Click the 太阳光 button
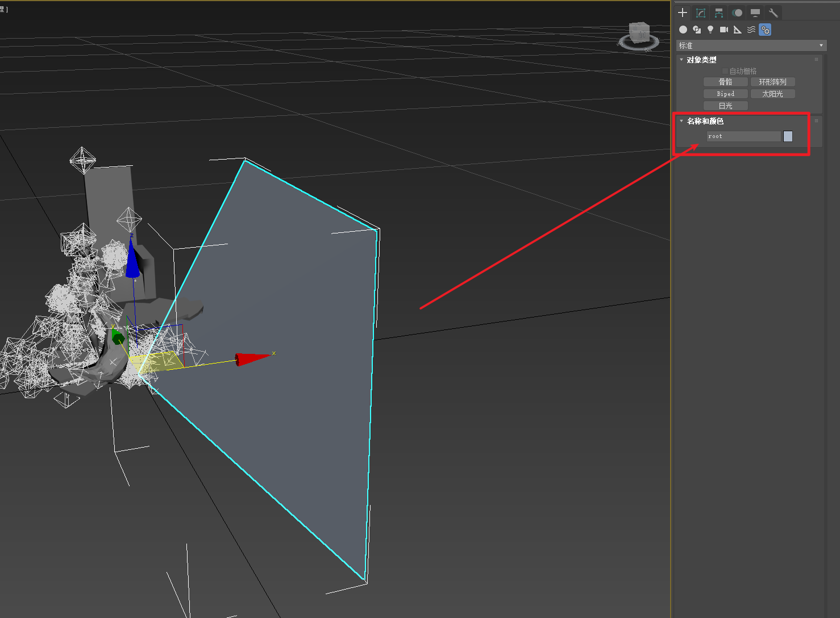The height and width of the screenshot is (618, 840). tap(773, 94)
